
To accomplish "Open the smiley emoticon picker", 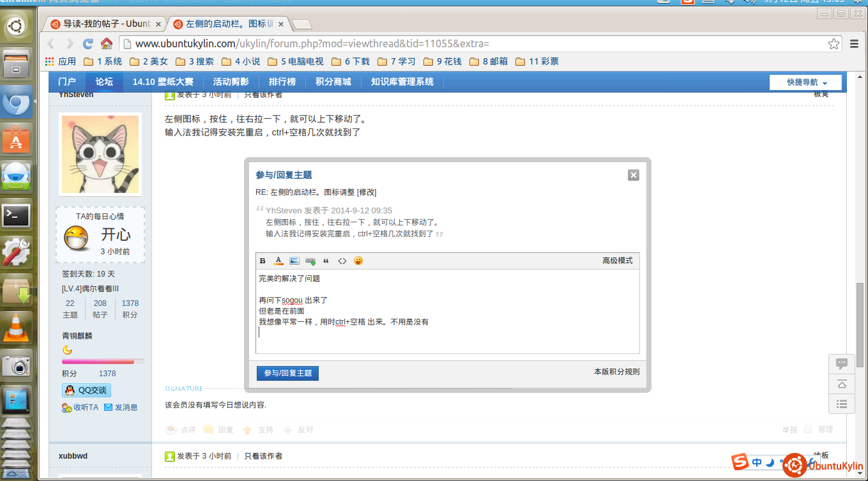I will pos(358,261).
